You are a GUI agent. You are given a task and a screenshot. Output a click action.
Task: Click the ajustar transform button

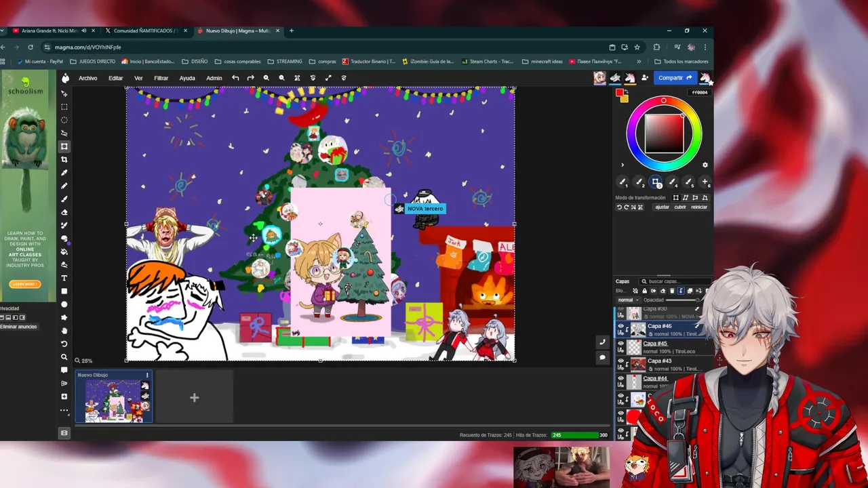pyautogui.click(x=662, y=207)
